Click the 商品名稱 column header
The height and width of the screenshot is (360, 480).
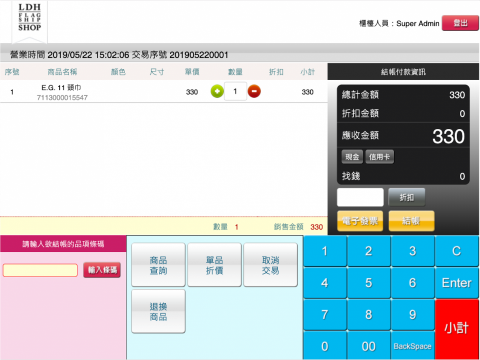click(x=62, y=72)
